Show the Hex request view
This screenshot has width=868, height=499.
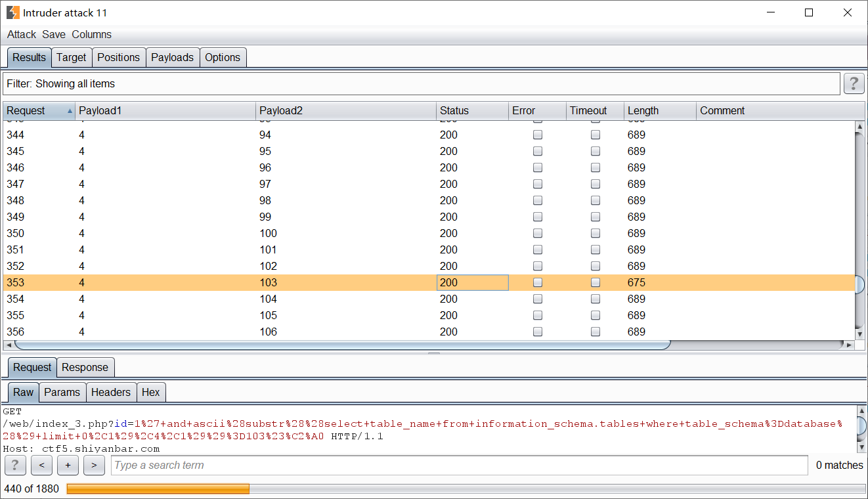151,392
